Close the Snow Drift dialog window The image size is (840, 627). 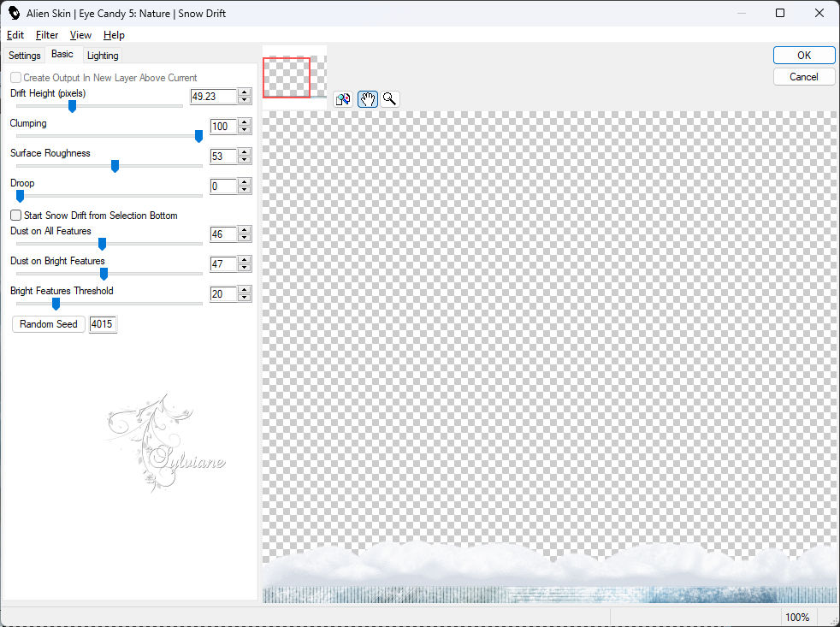[819, 13]
